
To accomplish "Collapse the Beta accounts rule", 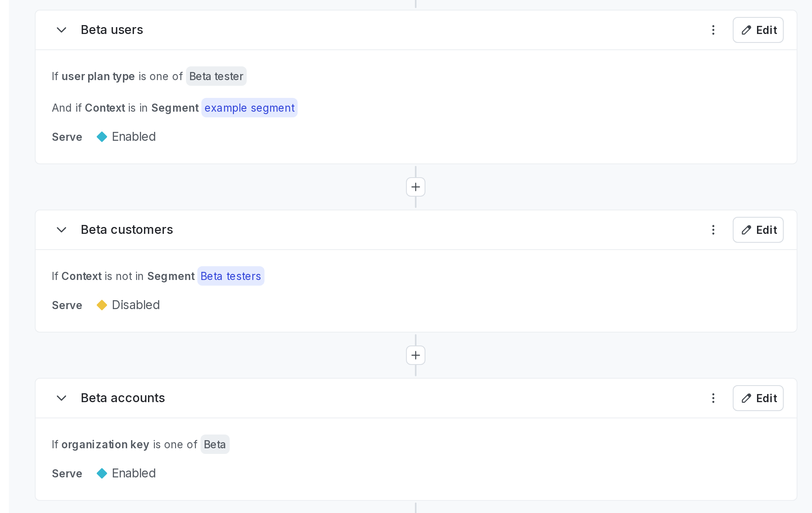I will click(61, 398).
